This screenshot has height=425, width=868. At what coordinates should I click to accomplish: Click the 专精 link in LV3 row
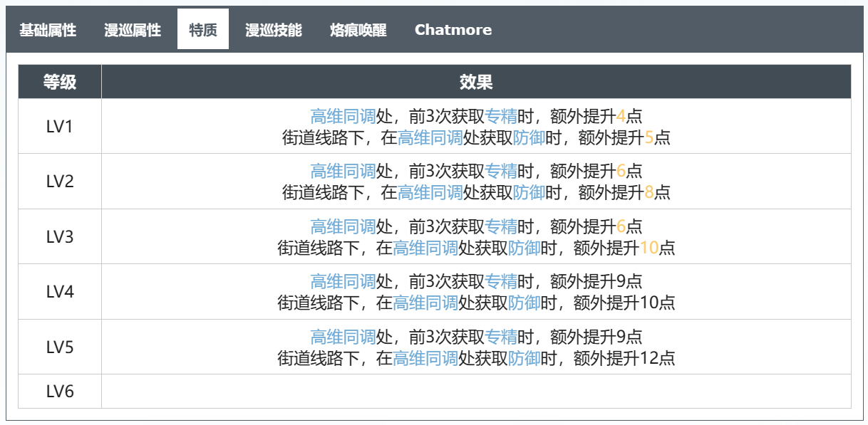(x=501, y=227)
